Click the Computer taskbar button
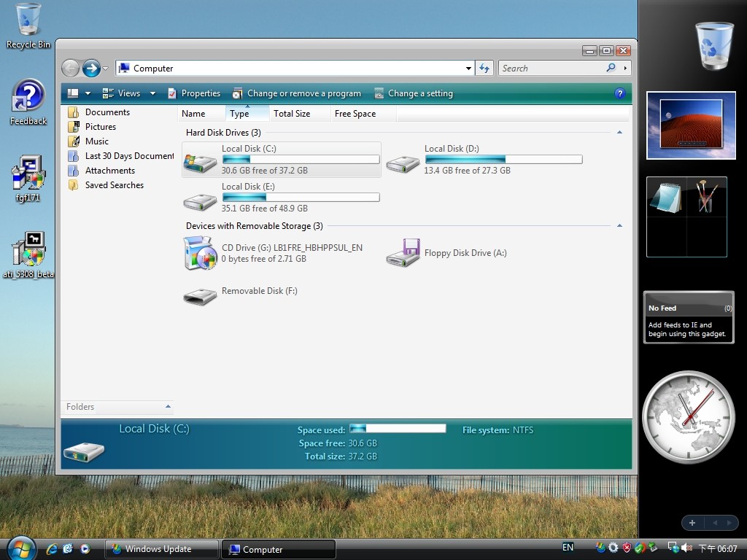This screenshot has width=747, height=560. coord(279,549)
